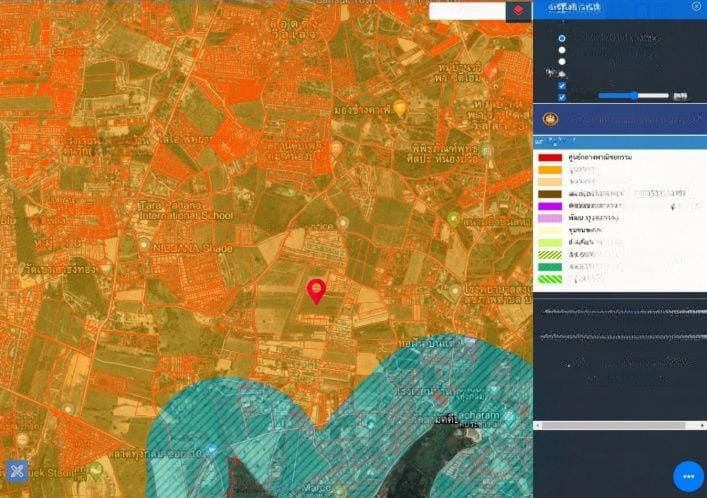The height and width of the screenshot is (498, 707).
Task: Uncheck the first overlay layer checkbox
Action: [562, 86]
